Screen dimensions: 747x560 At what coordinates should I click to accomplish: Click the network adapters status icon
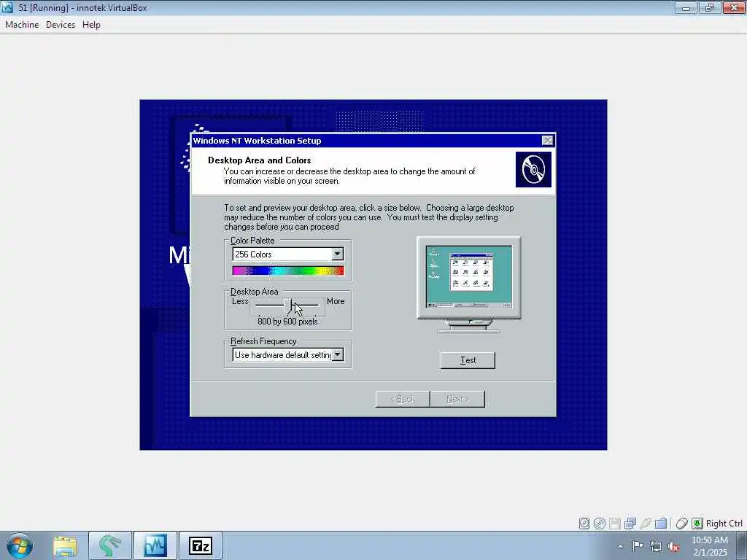(x=630, y=524)
